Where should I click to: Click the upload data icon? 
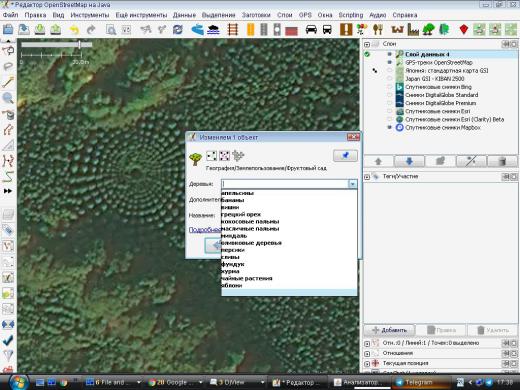tap(56, 29)
